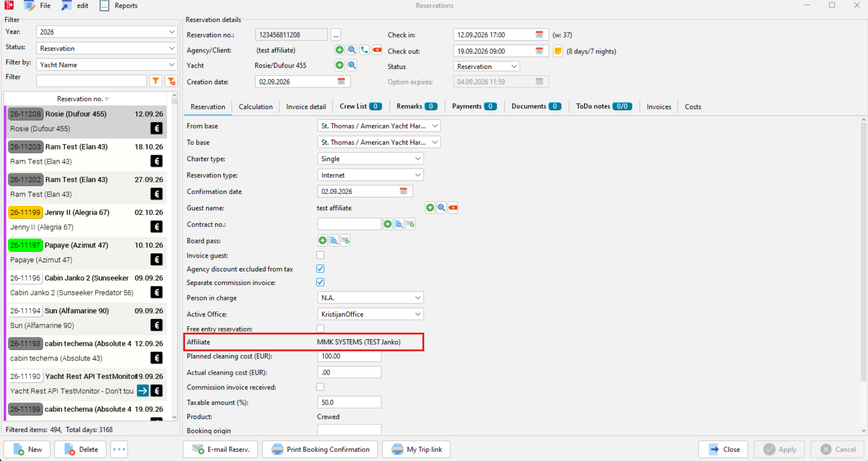Click the E-mail Reserv. button
The width and height of the screenshot is (868, 461).
[x=221, y=449]
